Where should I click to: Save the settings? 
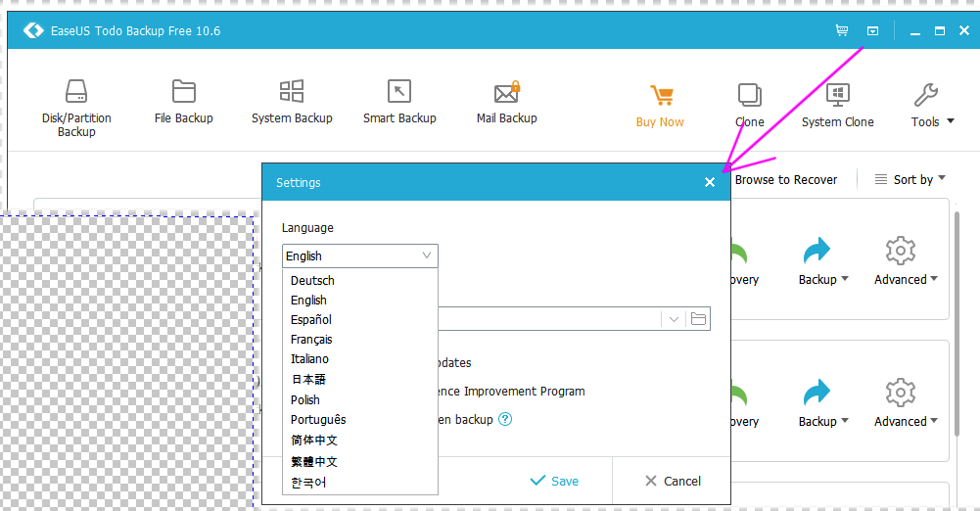click(554, 481)
